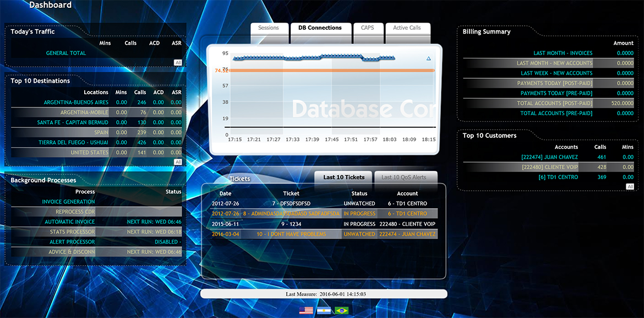The width and height of the screenshot is (644, 318).
Task: Open ticket 10 - I Dont Have Problems
Action: (291, 234)
